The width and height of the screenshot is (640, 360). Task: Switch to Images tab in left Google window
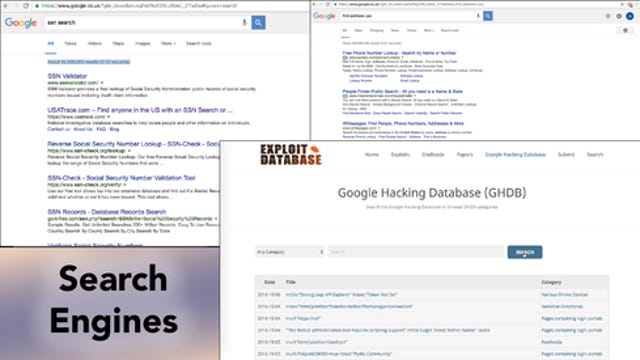click(x=143, y=43)
